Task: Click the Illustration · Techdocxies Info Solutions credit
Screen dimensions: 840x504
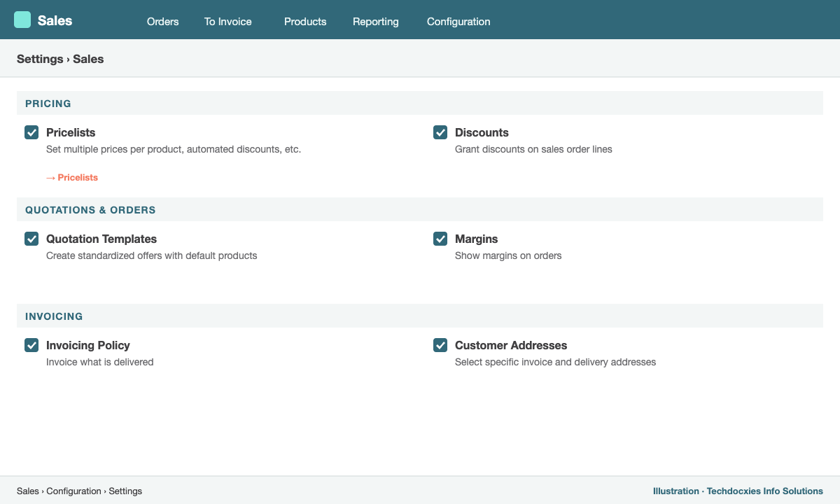Action: coord(738,491)
